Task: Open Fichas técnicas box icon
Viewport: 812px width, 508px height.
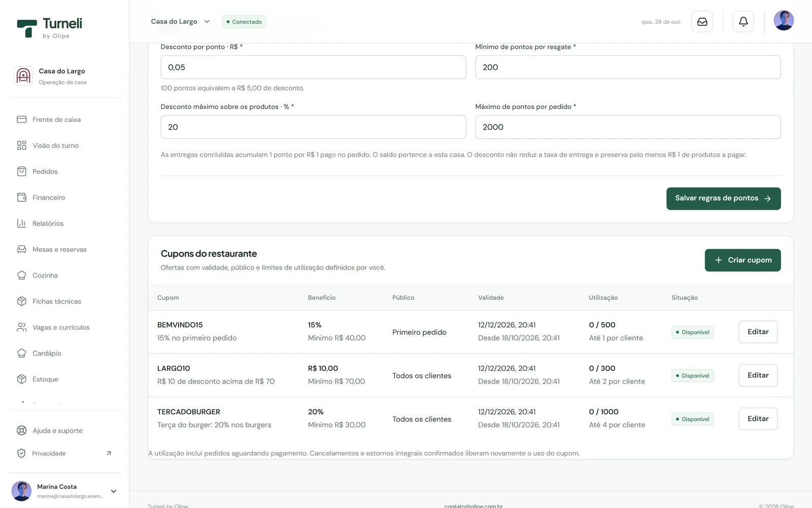Action: [22, 301]
